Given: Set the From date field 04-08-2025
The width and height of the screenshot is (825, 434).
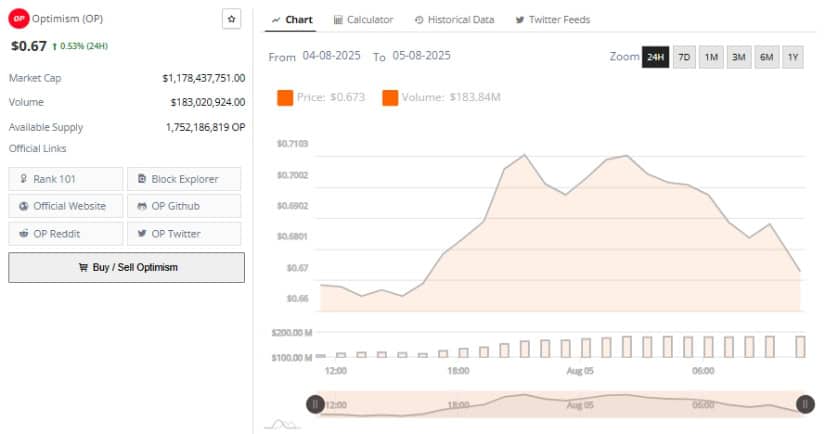Looking at the screenshot, I should click(331, 56).
